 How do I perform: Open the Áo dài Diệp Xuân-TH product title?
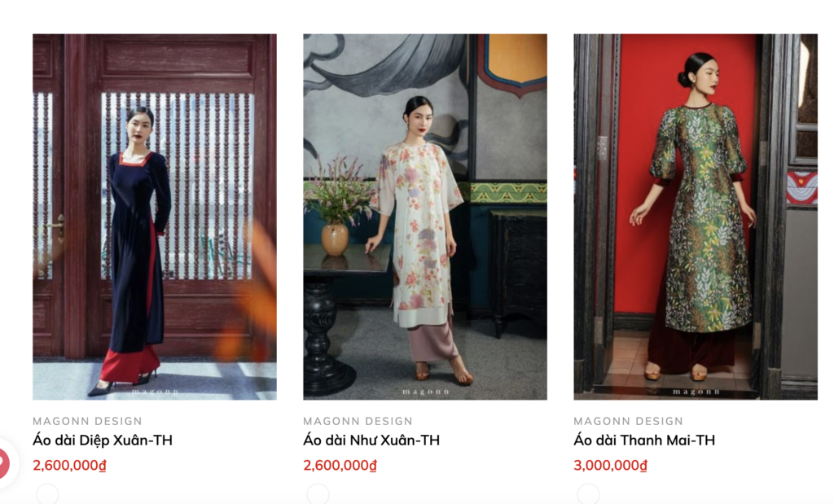tap(103, 440)
